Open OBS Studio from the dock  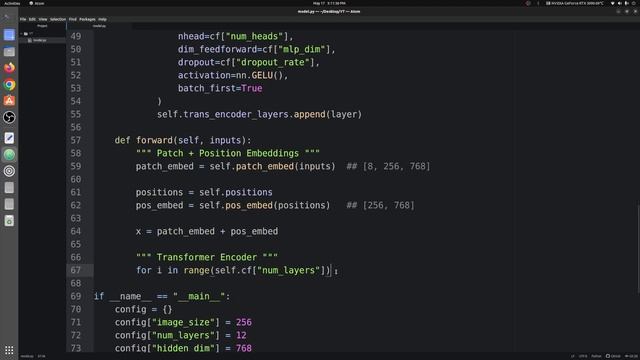tap(9, 118)
